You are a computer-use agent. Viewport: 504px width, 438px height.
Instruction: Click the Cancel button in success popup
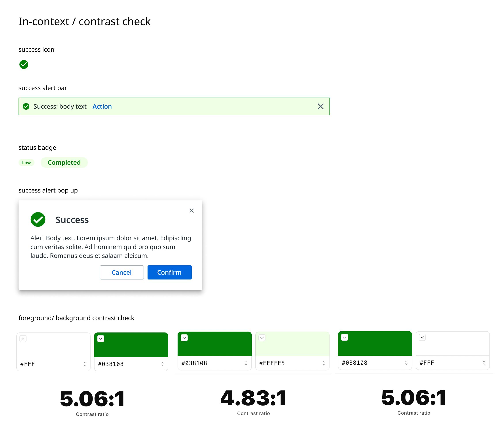(122, 272)
